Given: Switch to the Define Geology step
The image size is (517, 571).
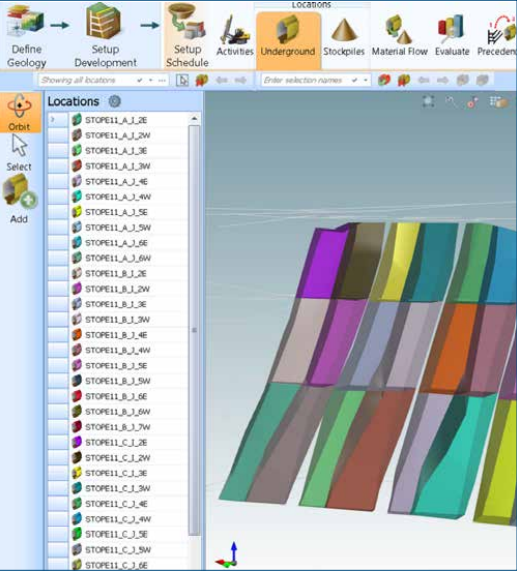Looking at the screenshot, I should coord(26,36).
